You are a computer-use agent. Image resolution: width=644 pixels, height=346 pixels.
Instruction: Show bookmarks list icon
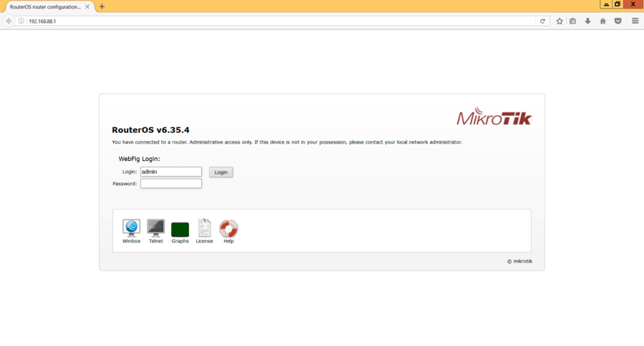(x=573, y=21)
